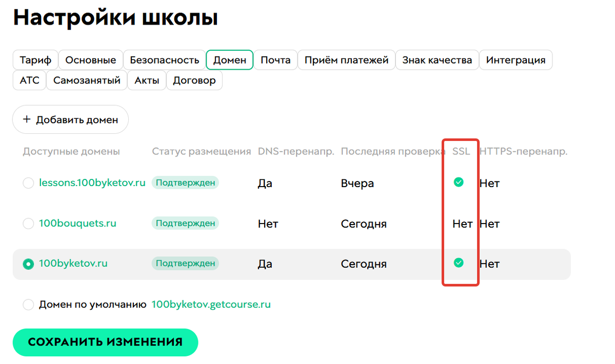Screen dimensions: 615x364
Task: Click the Статус размещения column header
Action: 201,151
